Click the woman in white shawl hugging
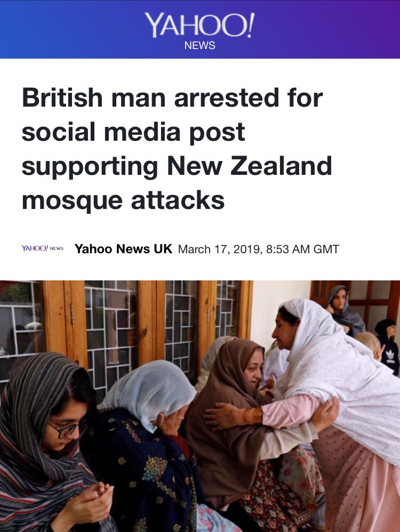This screenshot has width=400, height=532. click(336, 407)
